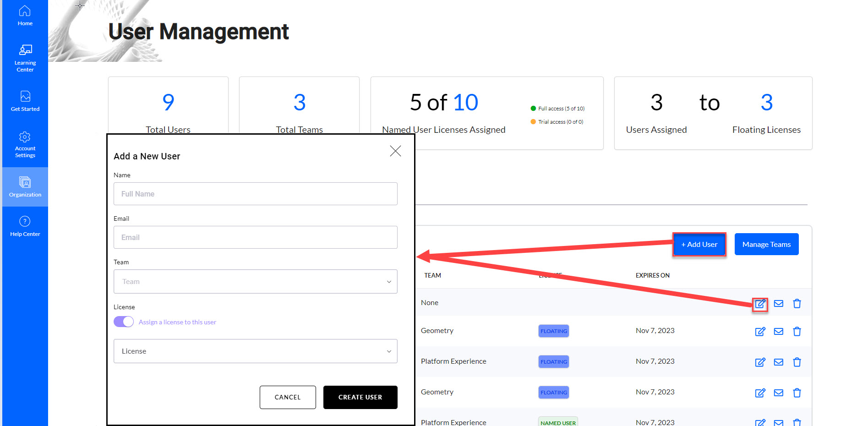The width and height of the screenshot is (868, 426).
Task: Email the Platform Experience floating-license user
Action: click(x=779, y=362)
